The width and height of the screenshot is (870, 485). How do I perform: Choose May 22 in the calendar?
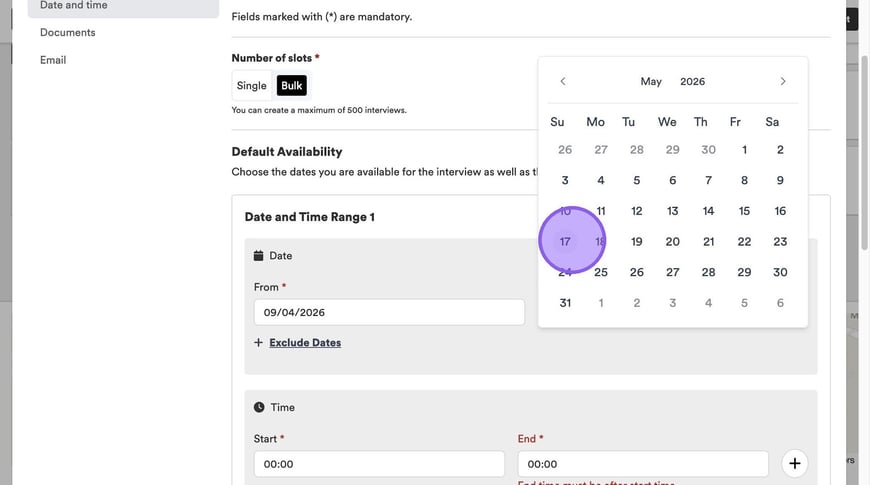(744, 242)
